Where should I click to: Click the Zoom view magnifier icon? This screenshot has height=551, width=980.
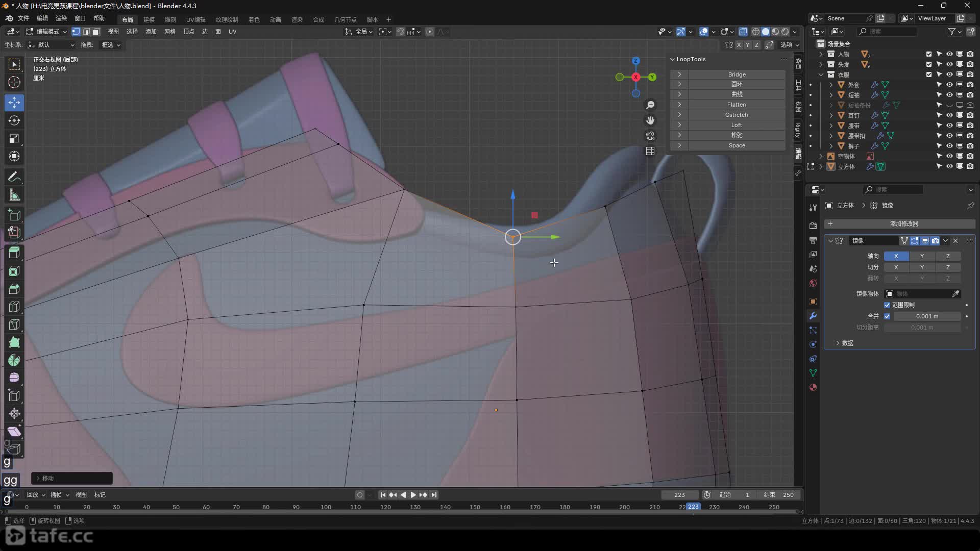tap(650, 105)
